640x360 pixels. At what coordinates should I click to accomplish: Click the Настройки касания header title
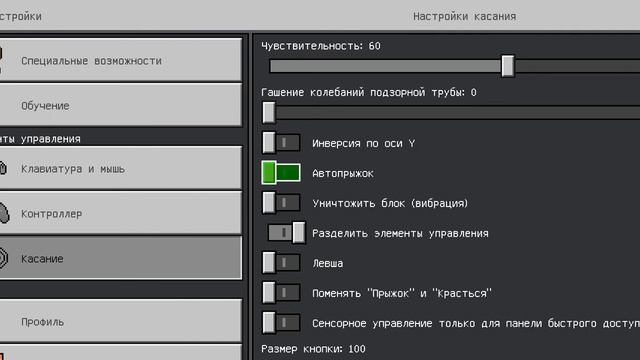(464, 16)
